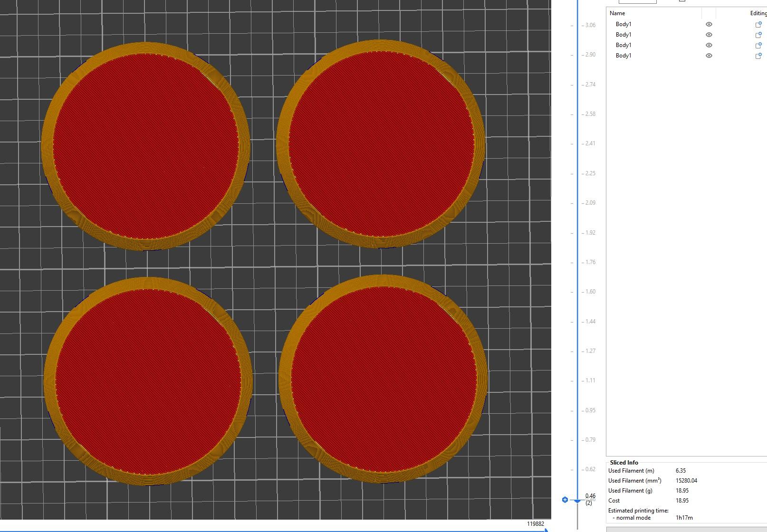Screen dimensions: 767x532
Task: Click the horizontal moves slider thumb near 119882
Action: click(547, 530)
